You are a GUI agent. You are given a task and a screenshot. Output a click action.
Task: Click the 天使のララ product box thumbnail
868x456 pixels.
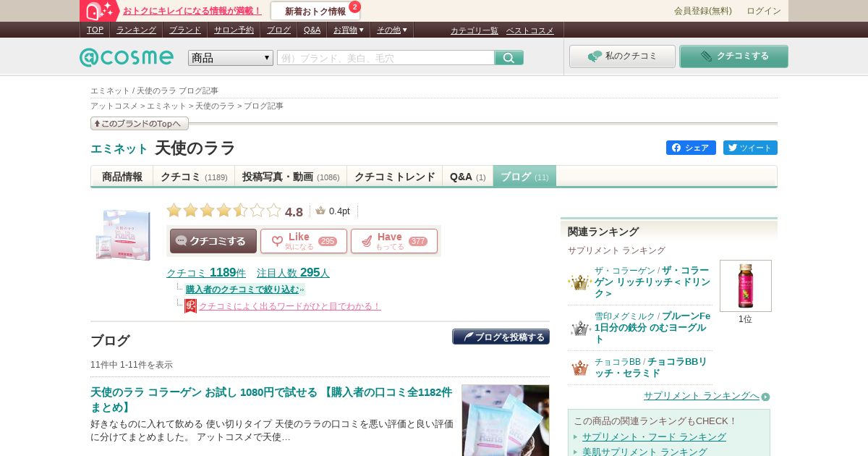point(123,234)
